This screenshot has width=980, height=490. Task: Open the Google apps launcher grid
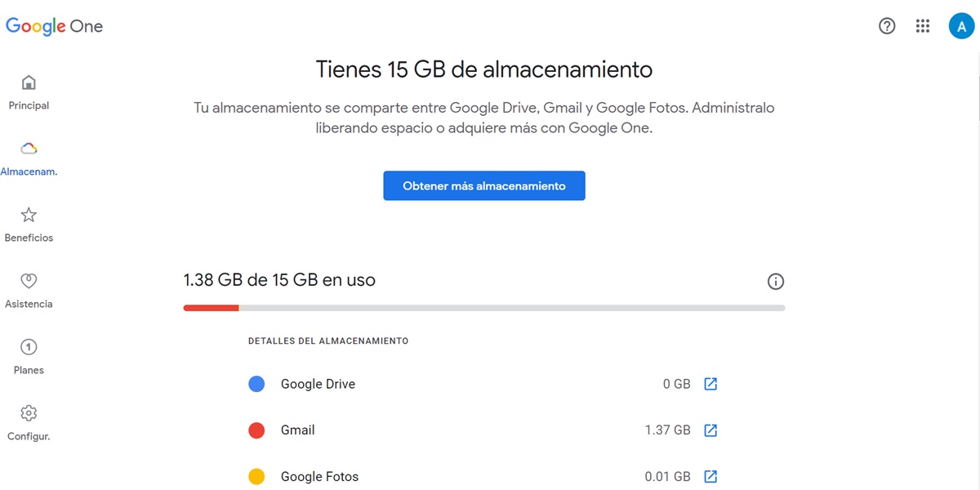click(x=923, y=26)
